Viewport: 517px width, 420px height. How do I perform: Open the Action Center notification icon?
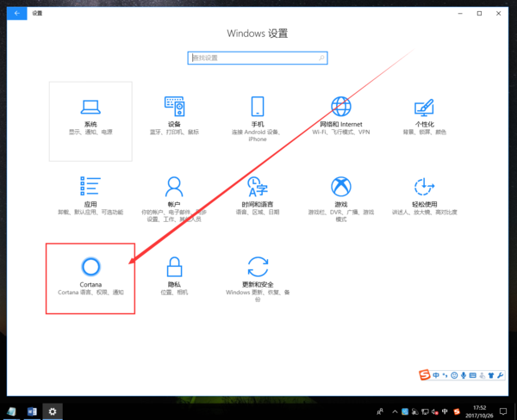(503, 411)
